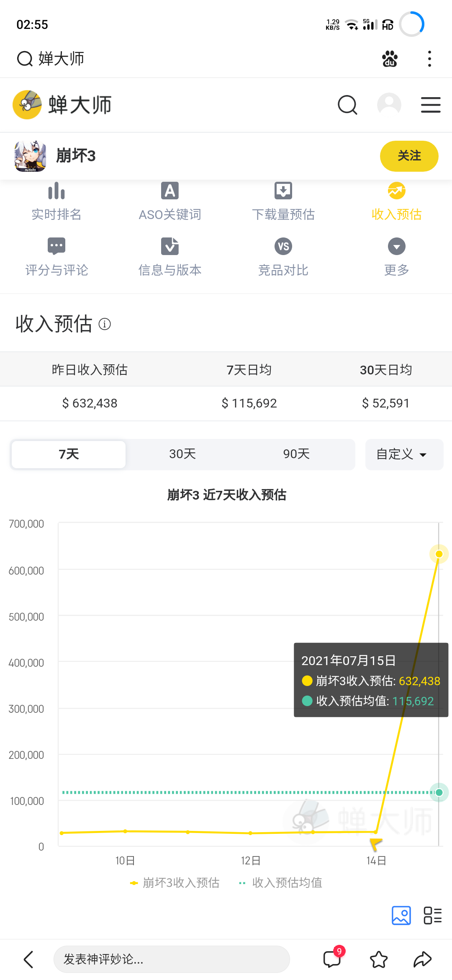Tap the 12日 axis label
Screen dimensions: 452x980
[x=250, y=861]
